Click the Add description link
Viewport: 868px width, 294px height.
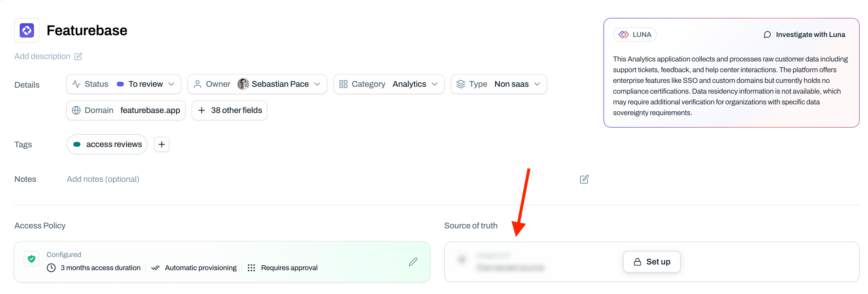(43, 56)
